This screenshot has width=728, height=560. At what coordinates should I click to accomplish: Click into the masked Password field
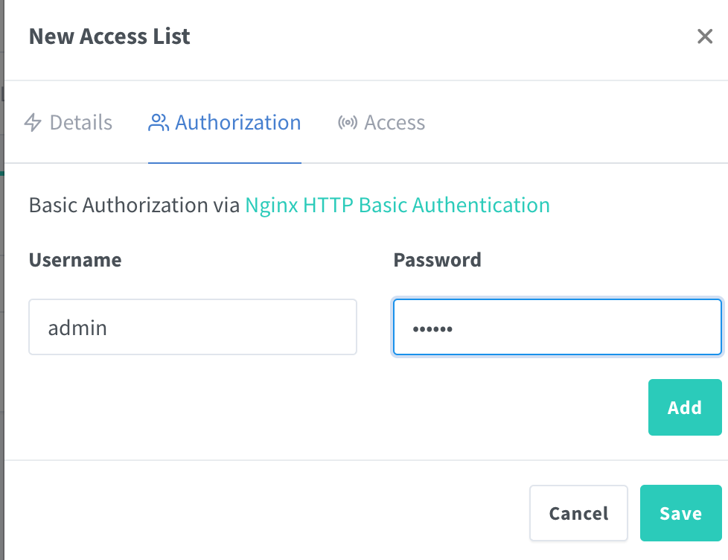[x=557, y=327]
